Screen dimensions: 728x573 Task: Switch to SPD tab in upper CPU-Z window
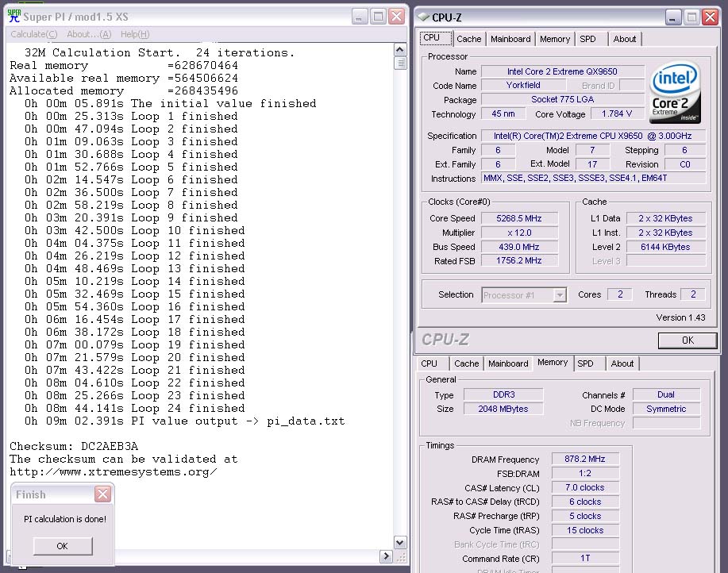coord(587,39)
